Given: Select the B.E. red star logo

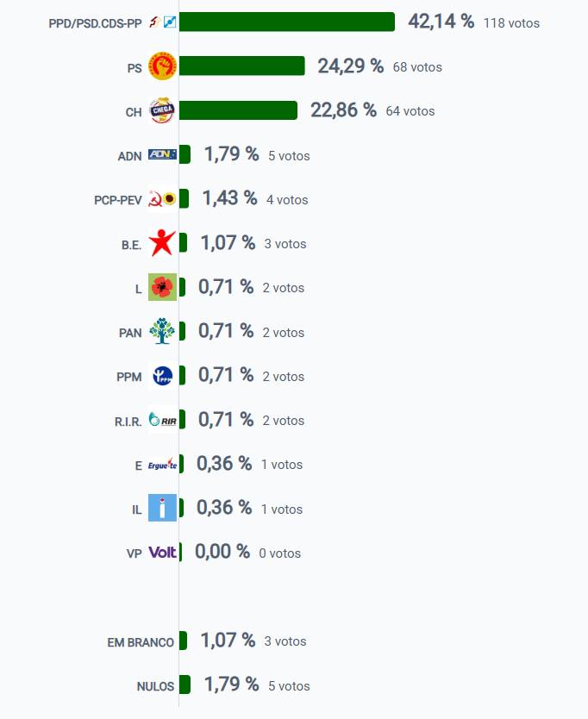Looking at the screenshot, I should (162, 244).
